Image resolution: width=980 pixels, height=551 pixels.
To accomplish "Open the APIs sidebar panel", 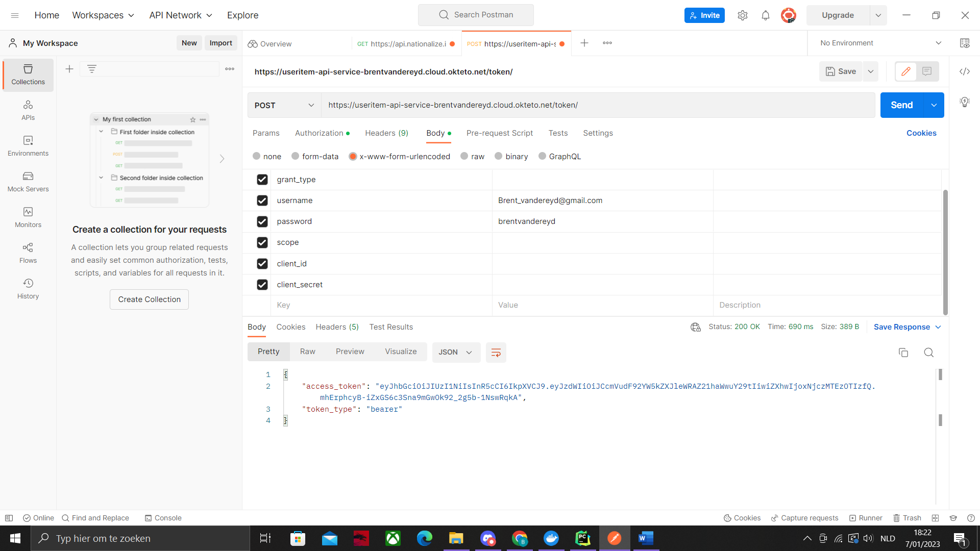I will (x=28, y=110).
